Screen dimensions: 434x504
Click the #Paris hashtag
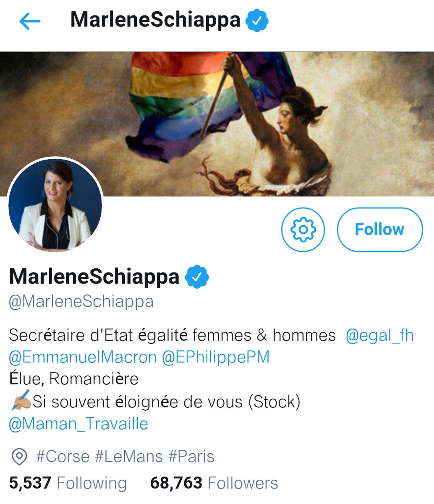[x=191, y=457]
